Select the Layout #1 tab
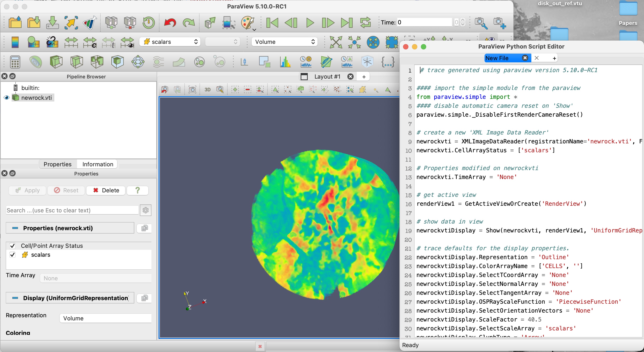The image size is (644, 352). click(327, 77)
